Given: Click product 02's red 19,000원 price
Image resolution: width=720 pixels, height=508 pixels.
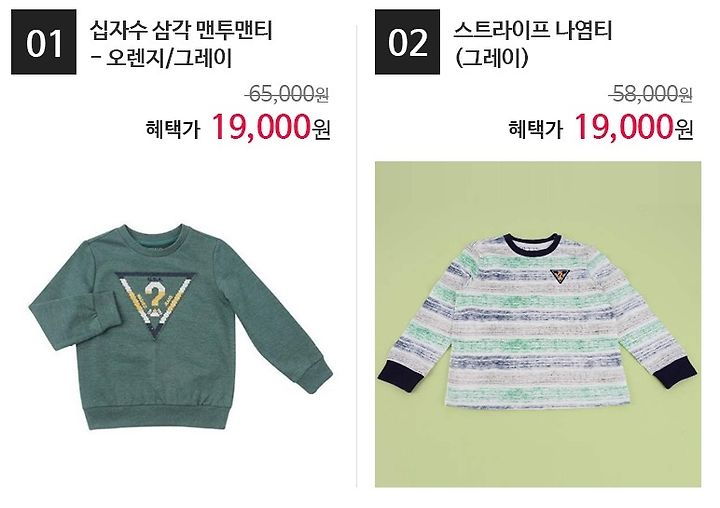Looking at the screenshot, I should click(x=634, y=126).
